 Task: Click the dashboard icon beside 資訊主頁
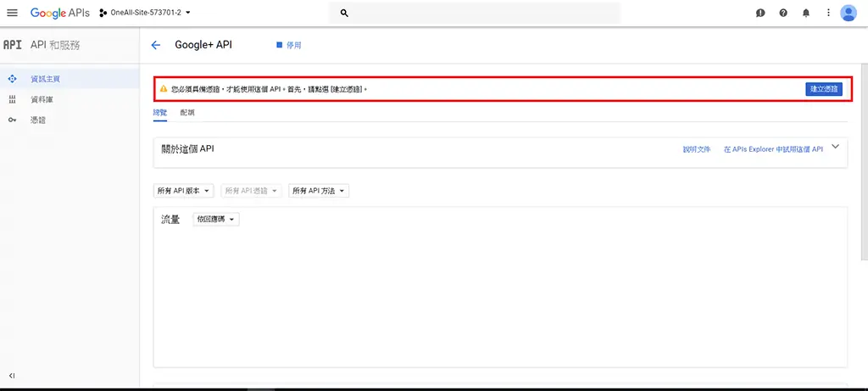(12, 79)
